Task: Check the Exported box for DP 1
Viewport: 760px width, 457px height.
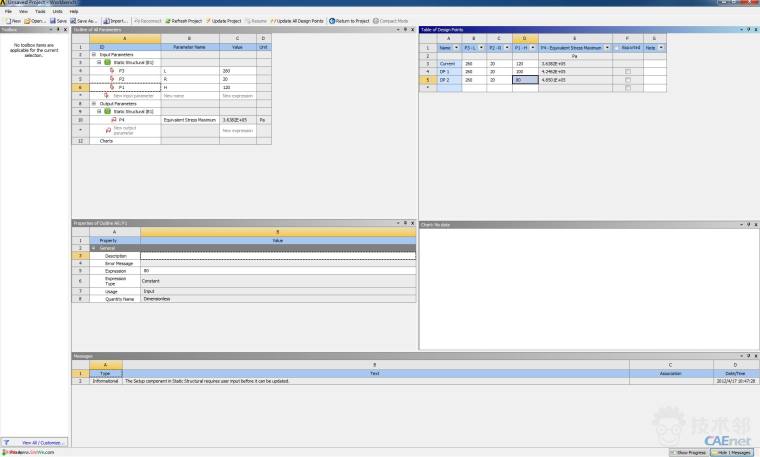Action: tap(628, 72)
